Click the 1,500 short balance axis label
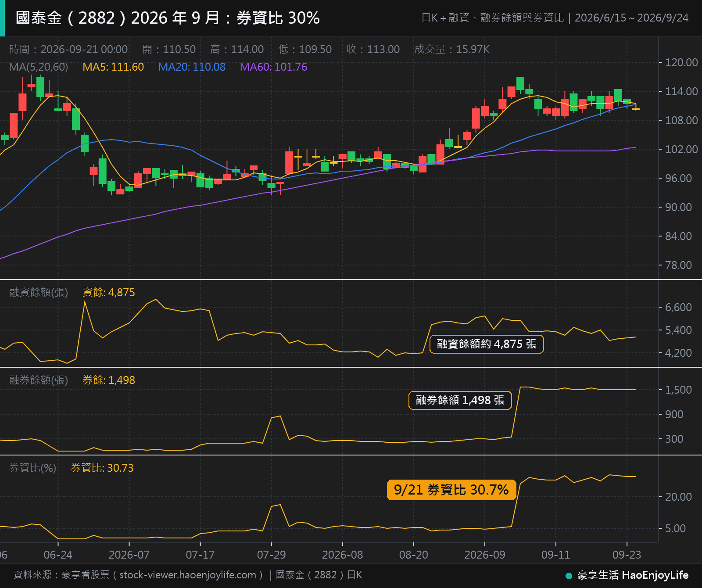Viewport: 702px width, 588px height. click(x=678, y=390)
